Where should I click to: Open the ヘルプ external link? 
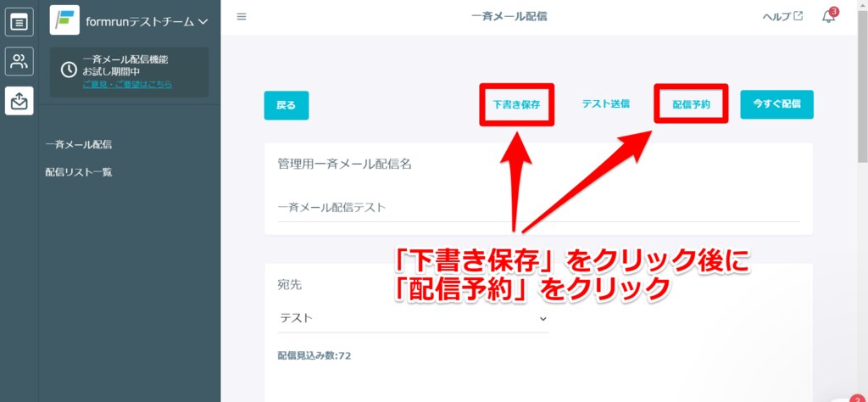click(782, 17)
